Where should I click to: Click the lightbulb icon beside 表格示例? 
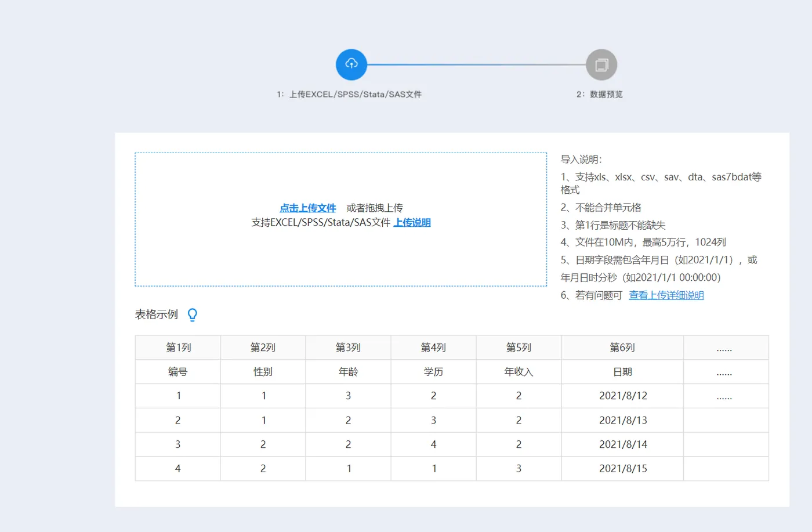click(x=193, y=314)
